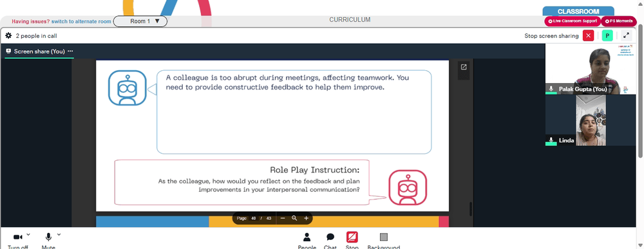The image size is (644, 249).
Task: Enter fullscreen with expand arrows icon
Action: (627, 35)
